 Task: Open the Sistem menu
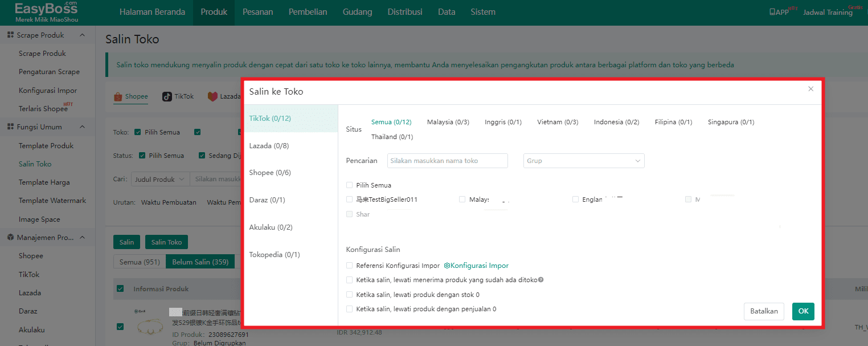point(483,12)
